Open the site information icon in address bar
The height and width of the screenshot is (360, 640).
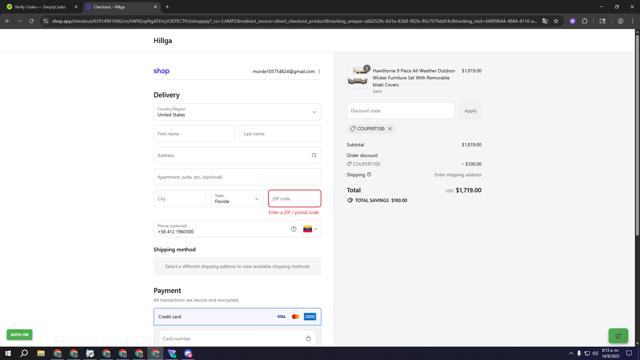tap(46, 21)
